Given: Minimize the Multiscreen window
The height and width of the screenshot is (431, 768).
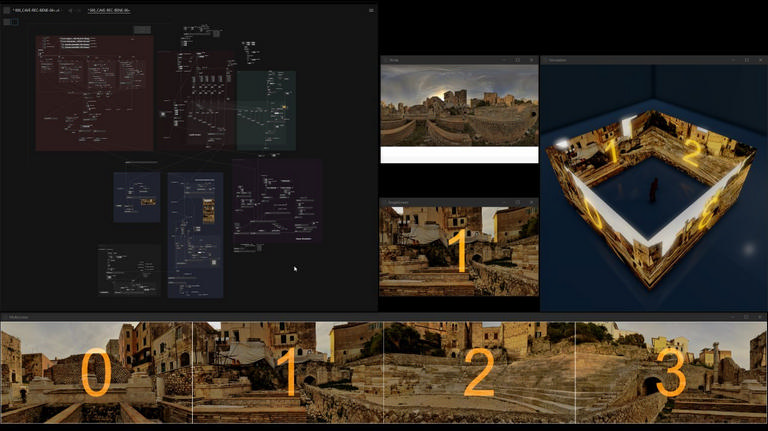Looking at the screenshot, I should (733, 317).
